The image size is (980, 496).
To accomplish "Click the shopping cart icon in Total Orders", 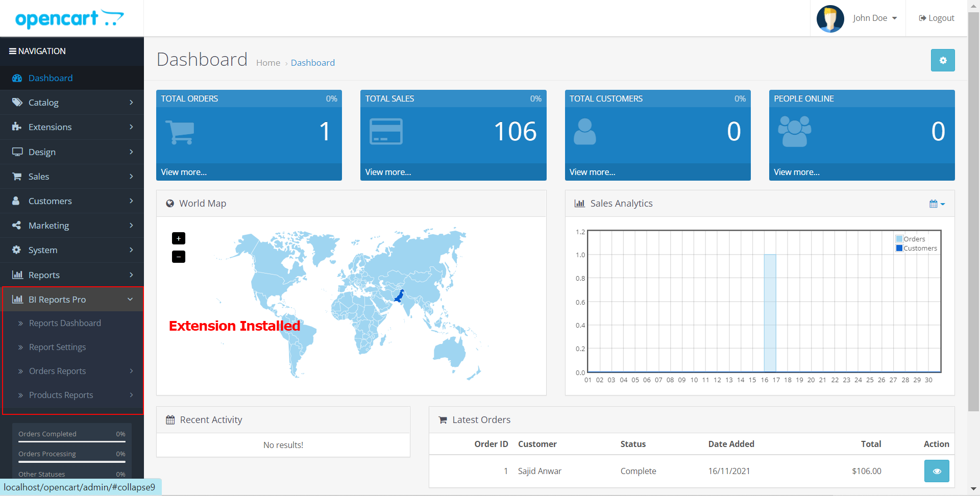I will [x=180, y=132].
